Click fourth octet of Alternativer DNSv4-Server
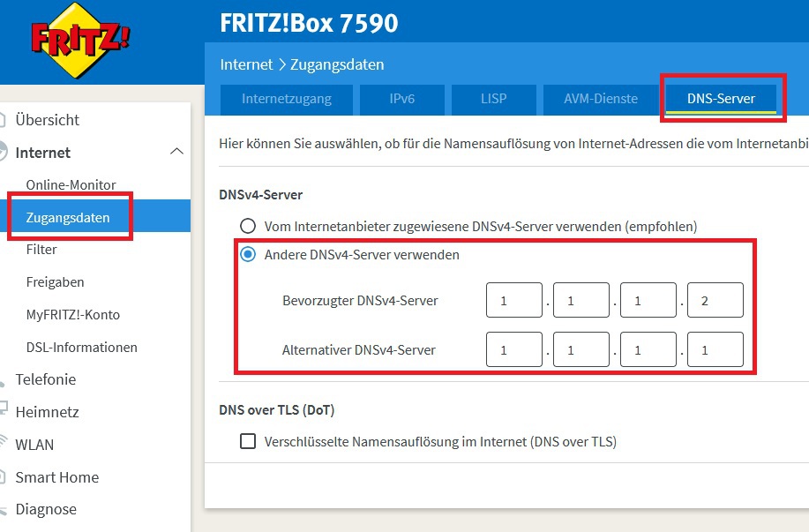 click(715, 350)
